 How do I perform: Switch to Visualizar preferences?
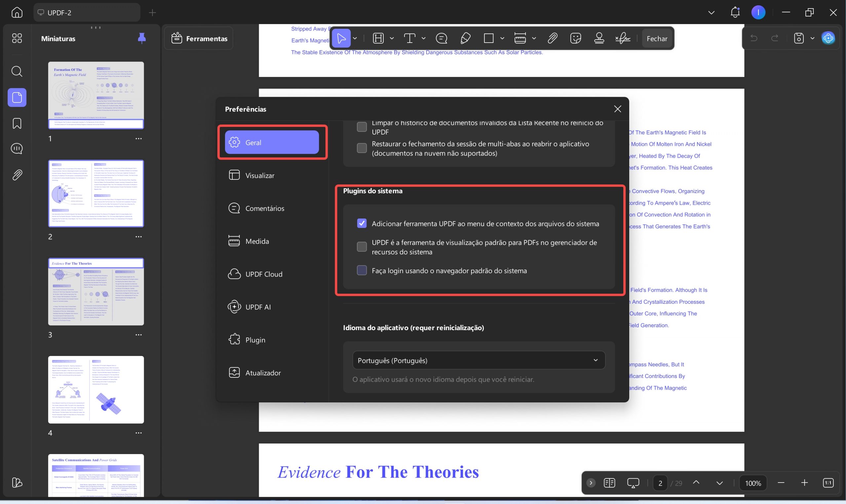pos(272,175)
